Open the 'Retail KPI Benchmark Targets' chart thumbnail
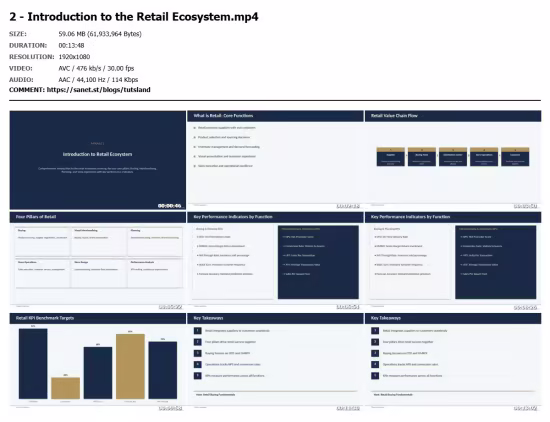The height and width of the screenshot is (422, 550). click(98, 362)
